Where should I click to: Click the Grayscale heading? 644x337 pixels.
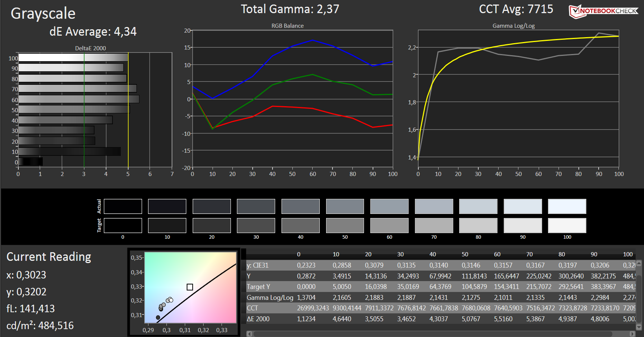(x=43, y=14)
